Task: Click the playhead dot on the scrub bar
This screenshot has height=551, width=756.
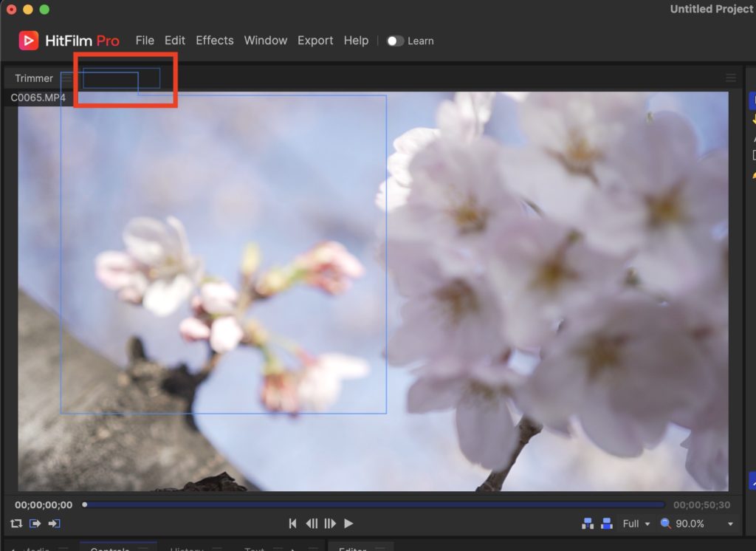Action: pos(84,504)
